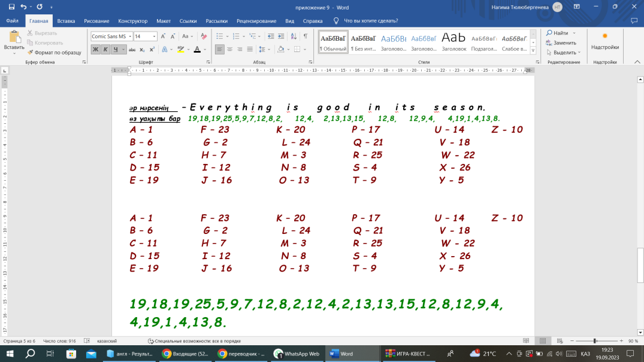Apply the font color (red A)
644x362 pixels.
pyautogui.click(x=197, y=49)
